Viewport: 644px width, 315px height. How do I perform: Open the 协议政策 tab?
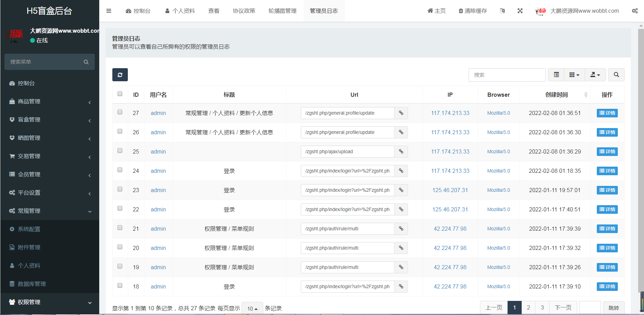[244, 11]
